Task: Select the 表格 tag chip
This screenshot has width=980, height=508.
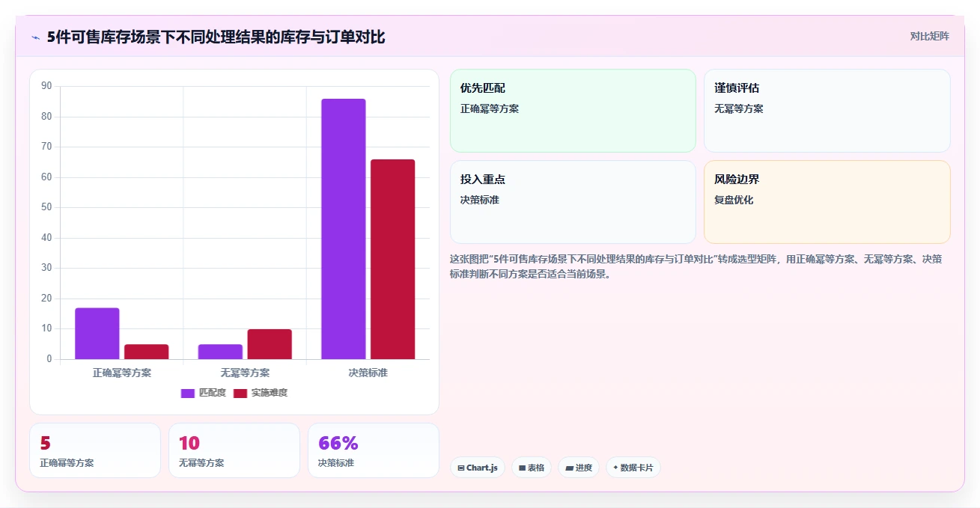Action: coord(532,468)
